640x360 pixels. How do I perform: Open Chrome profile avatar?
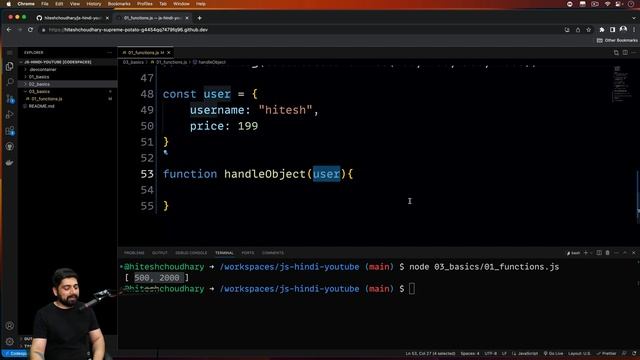(623, 29)
